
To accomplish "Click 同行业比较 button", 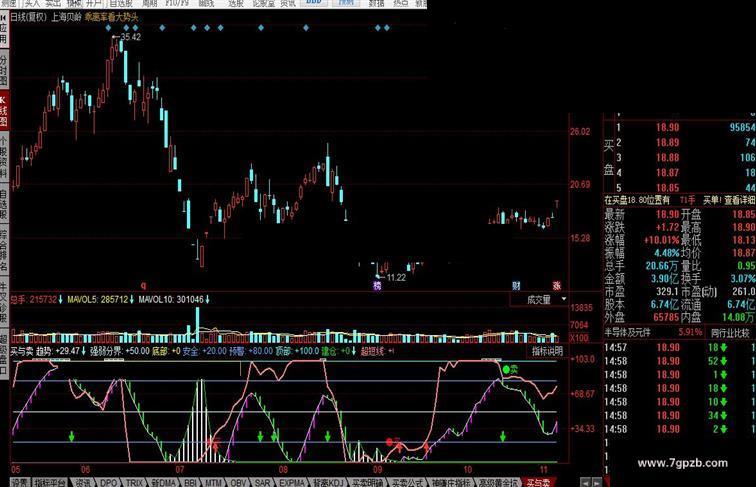I will point(730,333).
